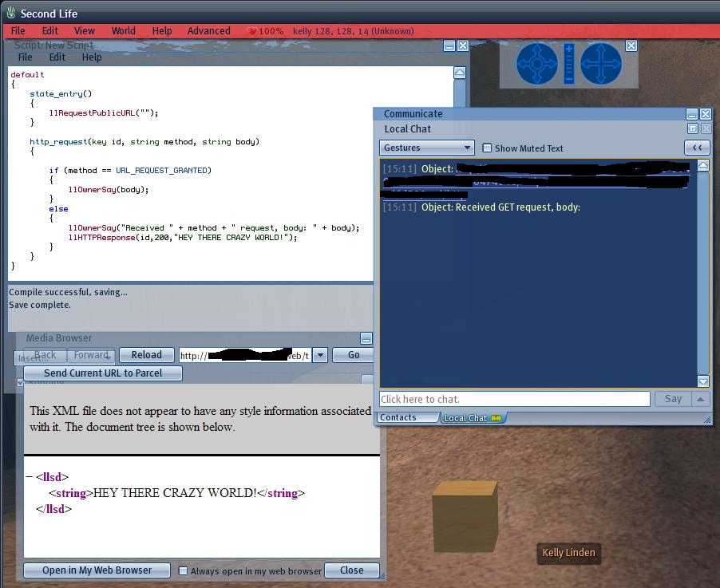Open the shout options arrow beside Say
The width and height of the screenshot is (720, 588).
(700, 399)
